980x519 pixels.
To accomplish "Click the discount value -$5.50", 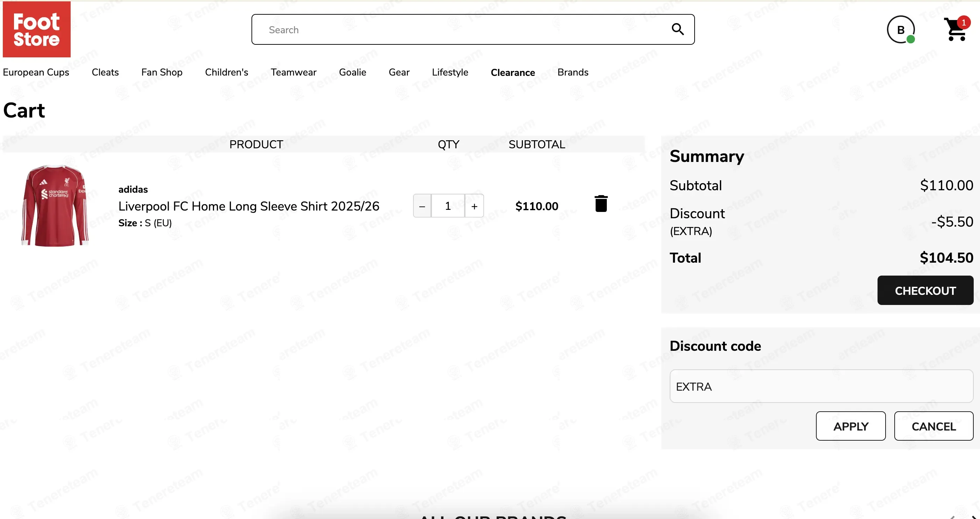I will [952, 222].
